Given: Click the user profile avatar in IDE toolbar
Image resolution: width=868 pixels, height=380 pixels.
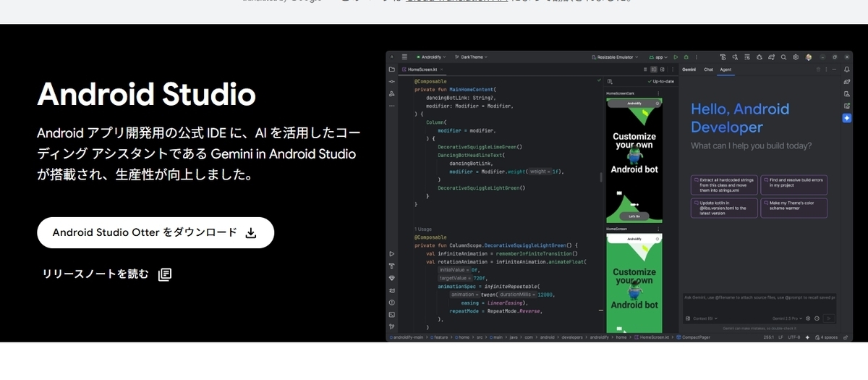Looking at the screenshot, I should point(808,57).
